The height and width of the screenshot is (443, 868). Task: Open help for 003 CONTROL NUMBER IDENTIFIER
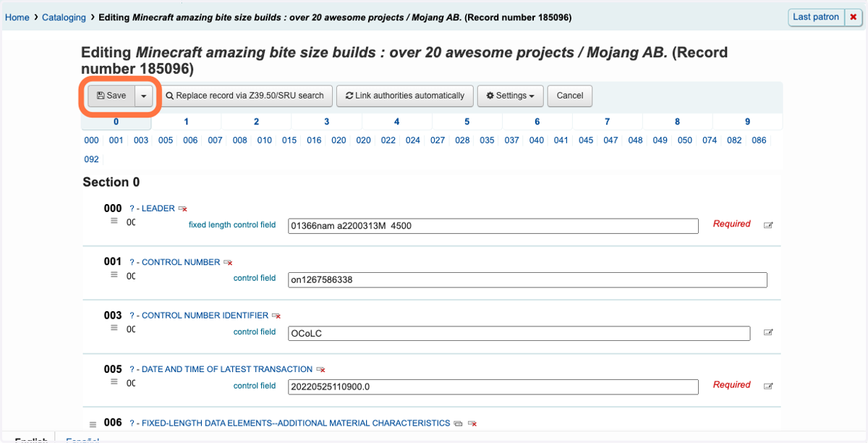click(x=132, y=316)
